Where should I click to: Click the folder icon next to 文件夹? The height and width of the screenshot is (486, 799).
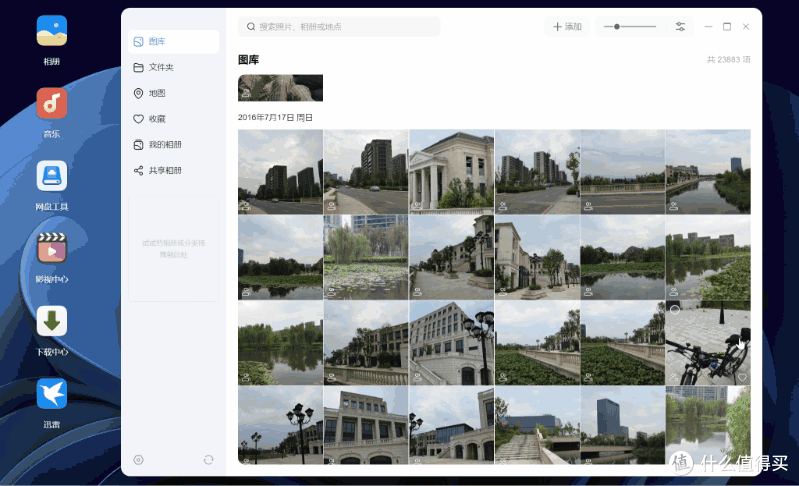point(138,67)
